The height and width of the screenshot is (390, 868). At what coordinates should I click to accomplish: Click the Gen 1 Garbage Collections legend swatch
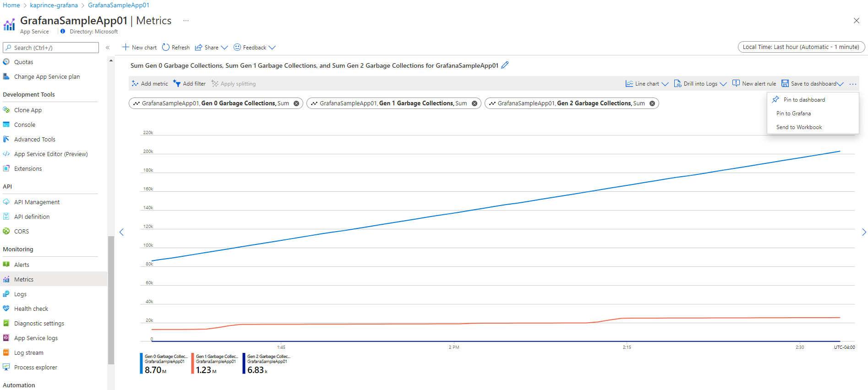[192, 363]
